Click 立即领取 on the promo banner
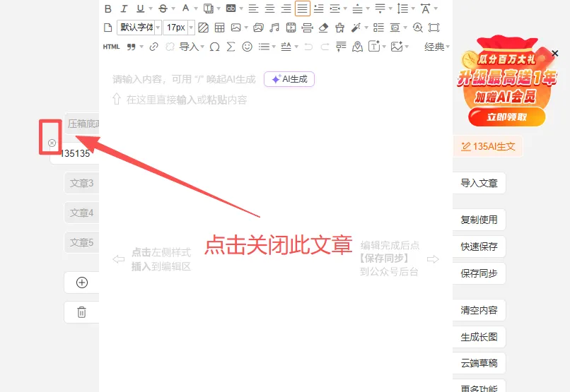This screenshot has width=570, height=392. coord(507,117)
